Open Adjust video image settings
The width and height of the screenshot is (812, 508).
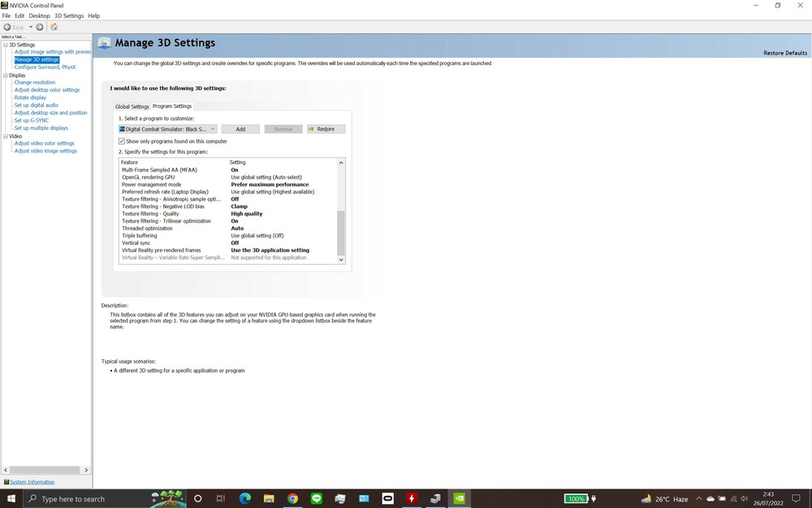(45, 151)
